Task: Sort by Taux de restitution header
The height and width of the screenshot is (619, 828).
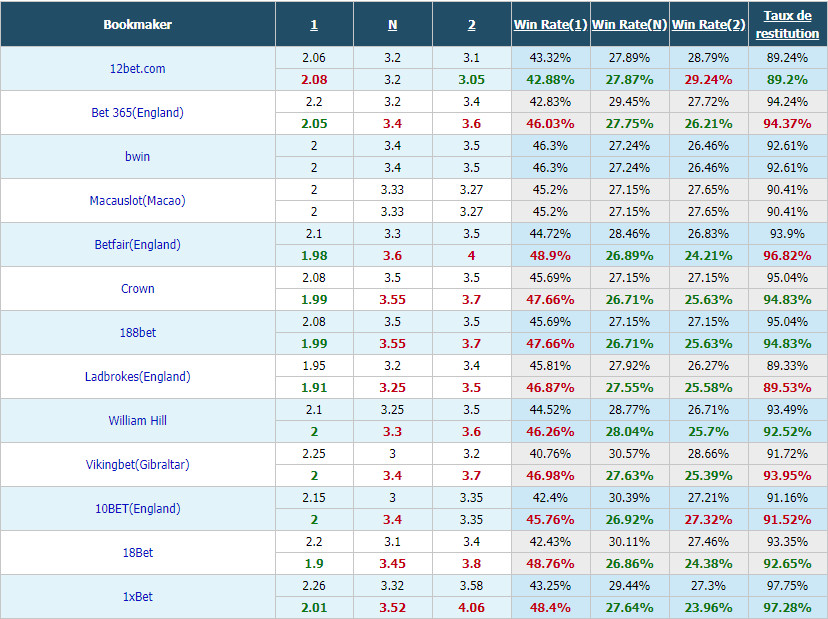Action: click(787, 24)
